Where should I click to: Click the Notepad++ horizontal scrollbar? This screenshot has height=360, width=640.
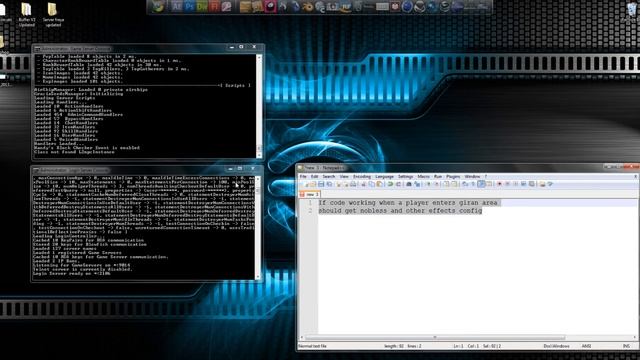[x=435, y=338]
